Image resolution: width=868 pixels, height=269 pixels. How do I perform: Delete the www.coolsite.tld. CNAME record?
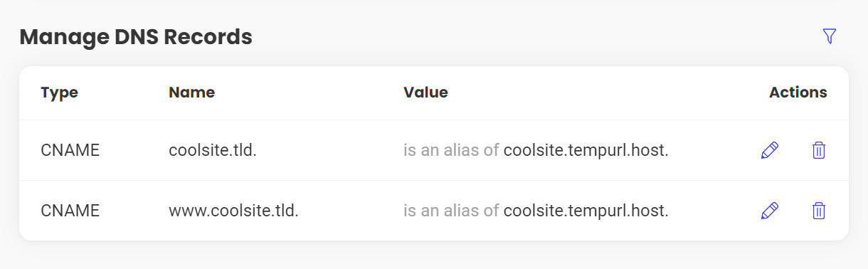pyautogui.click(x=819, y=211)
